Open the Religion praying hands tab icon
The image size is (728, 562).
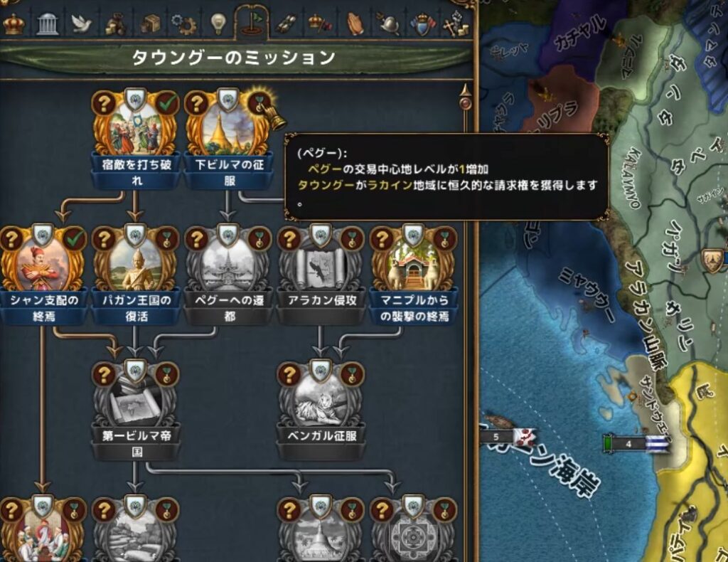pos(355,23)
